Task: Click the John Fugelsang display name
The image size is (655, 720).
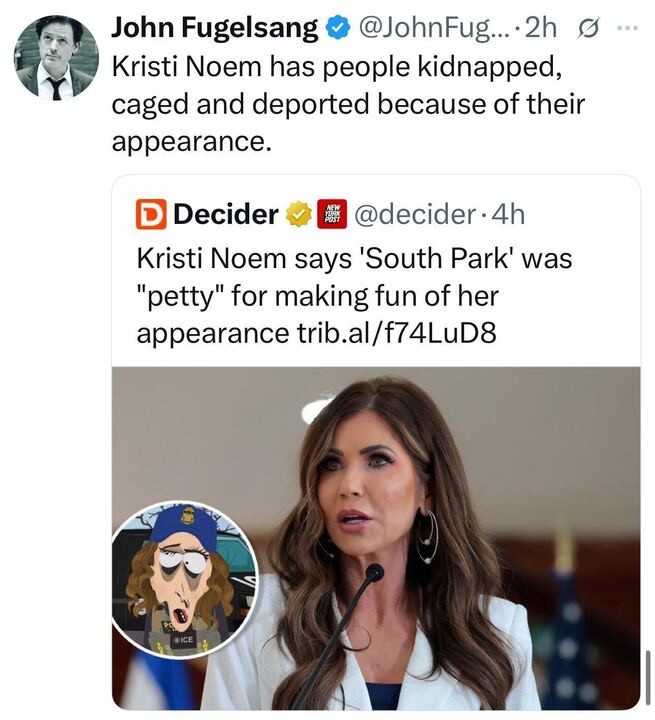Action: 214,27
